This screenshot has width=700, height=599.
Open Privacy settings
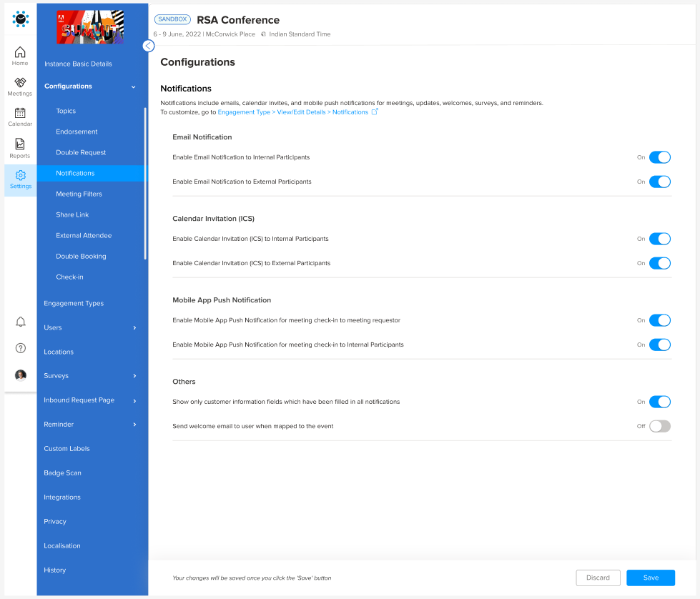pyautogui.click(x=55, y=521)
